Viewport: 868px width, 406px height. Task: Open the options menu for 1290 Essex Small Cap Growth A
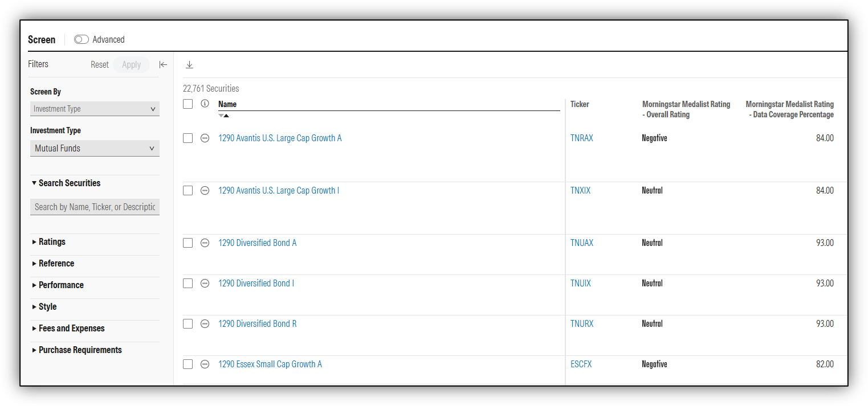[205, 364]
